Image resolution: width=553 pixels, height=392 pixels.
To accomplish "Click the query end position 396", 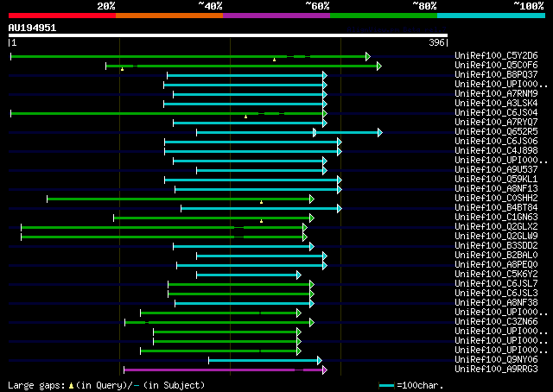I will 436,42.
